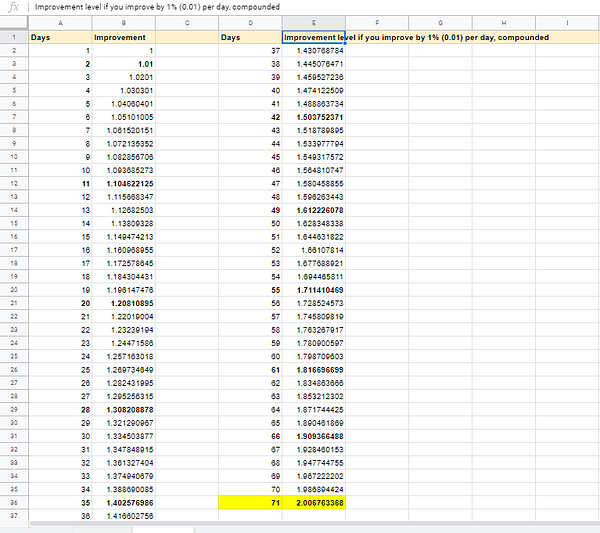
Task: Click day 70 cell in column D
Action: [250, 489]
